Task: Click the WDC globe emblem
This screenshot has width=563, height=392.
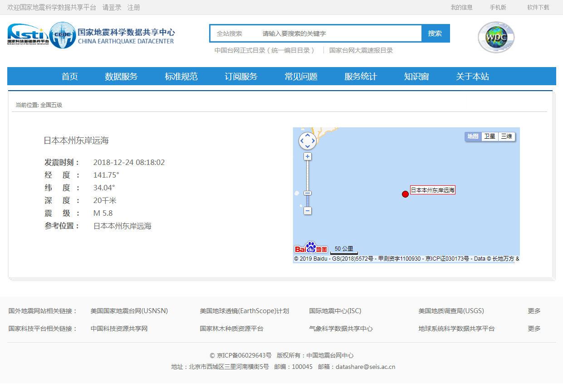Action: (x=495, y=37)
